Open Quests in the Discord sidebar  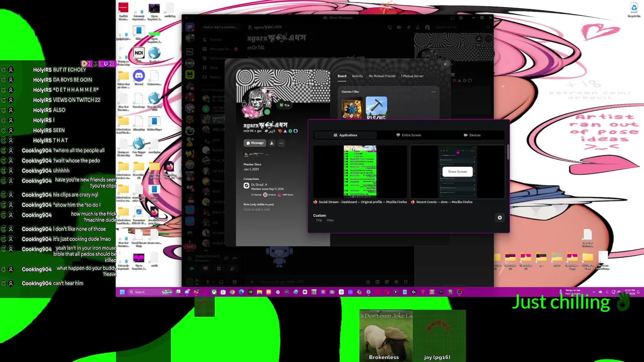215,77
